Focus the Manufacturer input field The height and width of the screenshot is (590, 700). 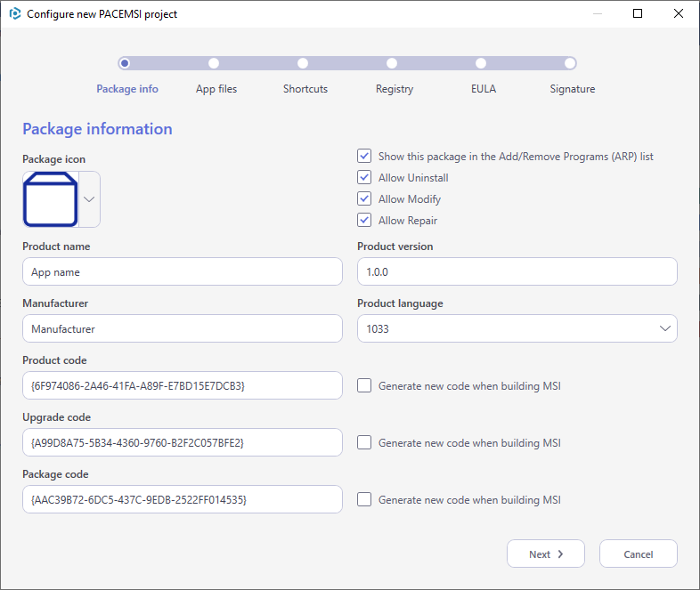[x=183, y=328]
